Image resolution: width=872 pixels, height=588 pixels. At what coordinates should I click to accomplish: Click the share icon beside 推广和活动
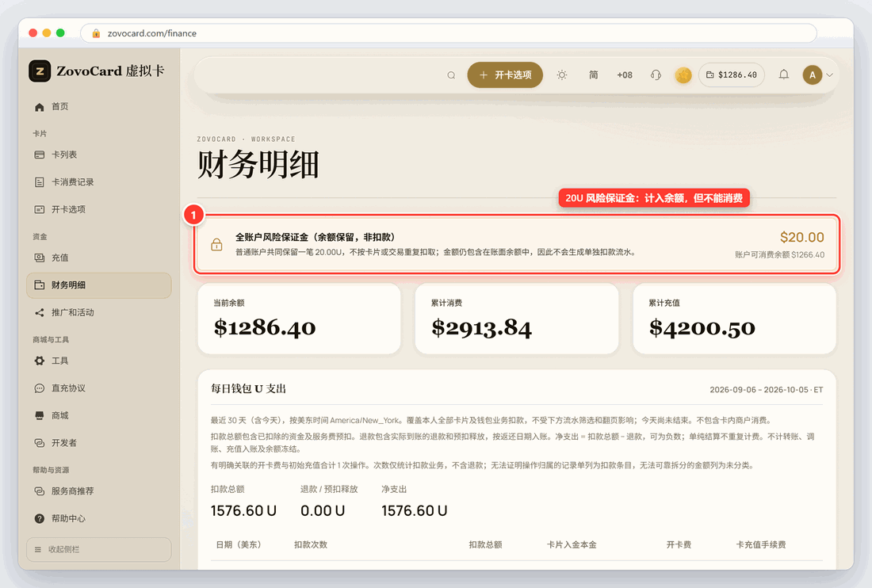click(x=40, y=313)
